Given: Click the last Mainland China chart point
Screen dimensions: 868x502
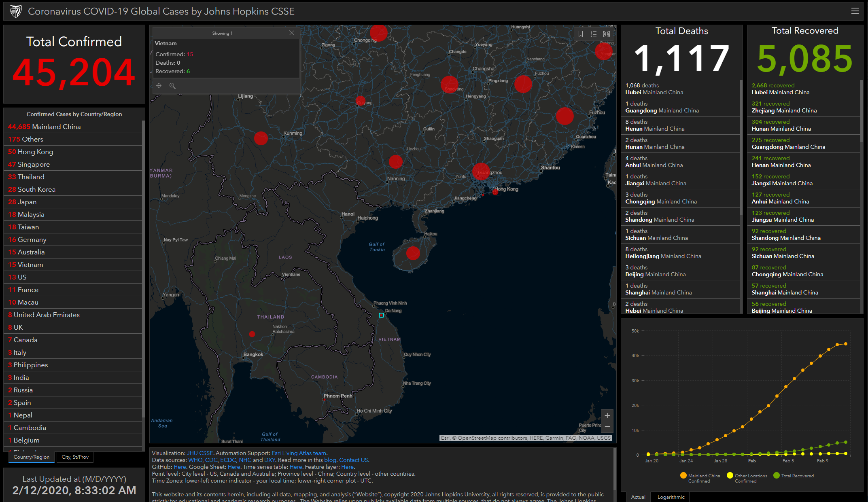Looking at the screenshot, I should [846, 344].
